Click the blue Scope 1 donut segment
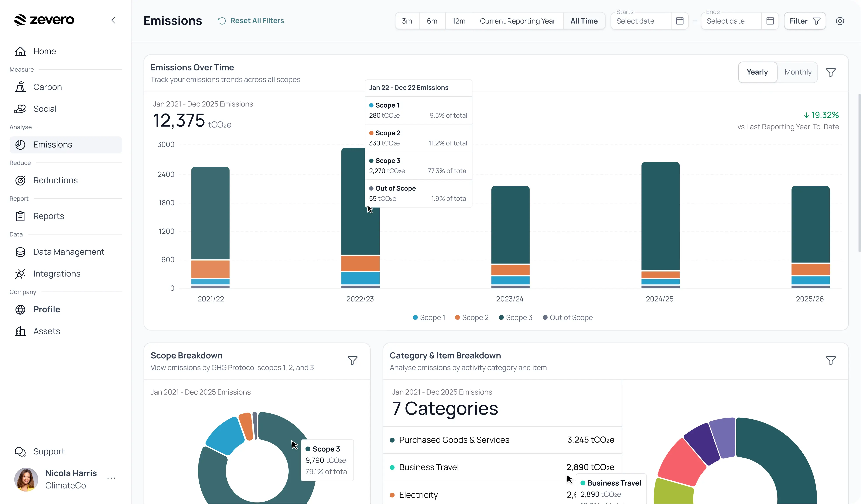This screenshot has width=861, height=504. [226, 436]
